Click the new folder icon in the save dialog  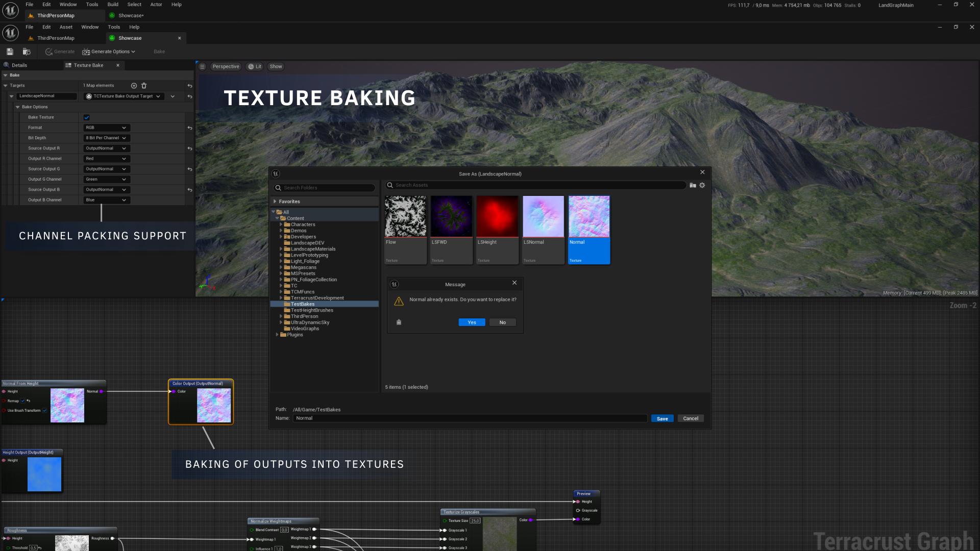(x=693, y=185)
